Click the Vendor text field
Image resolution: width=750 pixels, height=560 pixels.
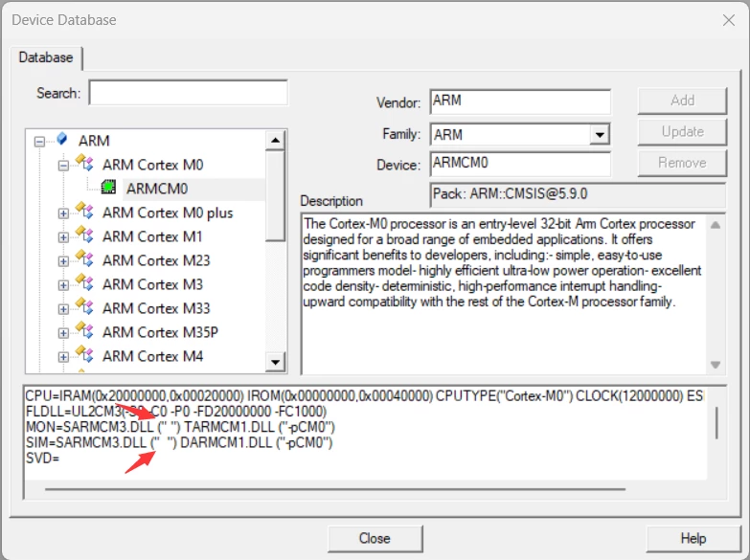pyautogui.click(x=520, y=101)
